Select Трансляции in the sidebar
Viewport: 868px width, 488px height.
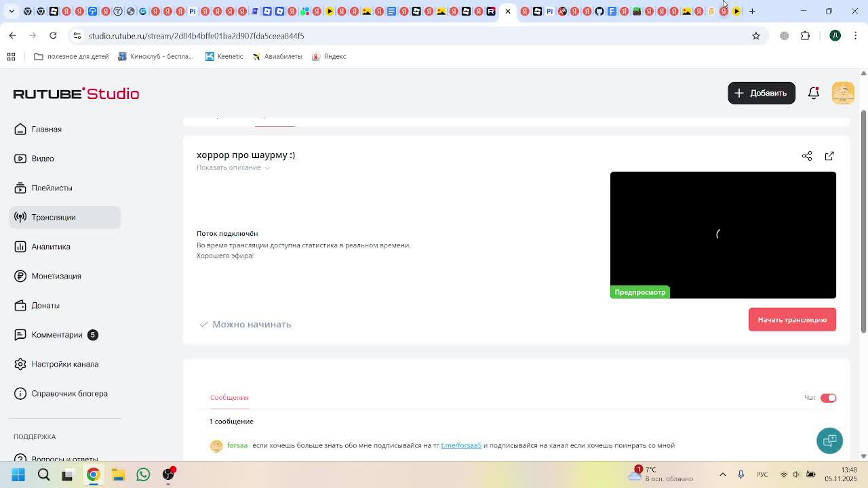pos(65,217)
